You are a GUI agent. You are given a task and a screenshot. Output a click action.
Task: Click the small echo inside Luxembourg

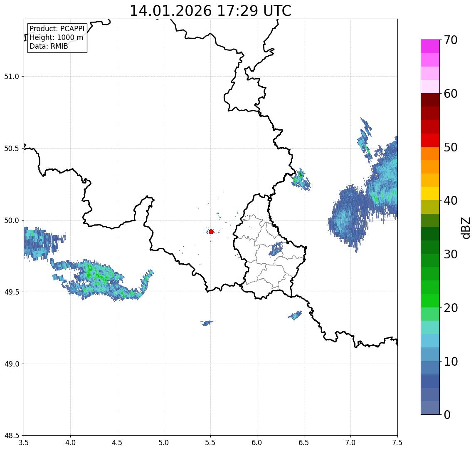coord(276,250)
